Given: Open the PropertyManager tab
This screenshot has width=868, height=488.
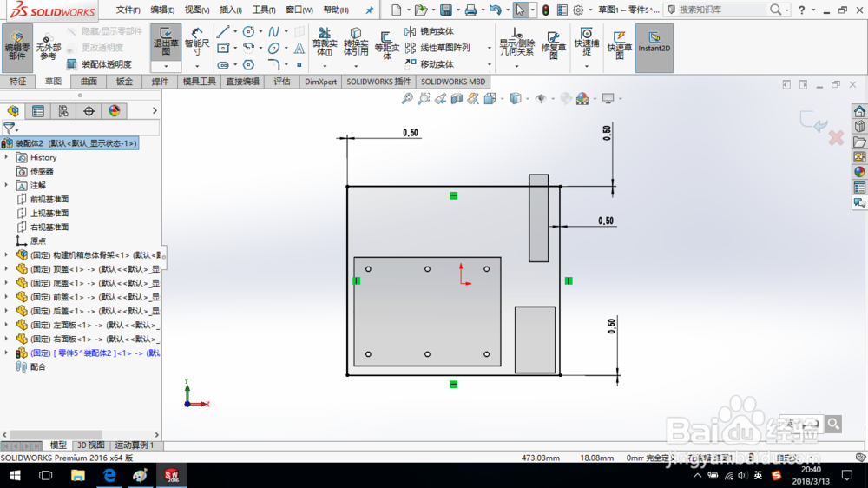Looking at the screenshot, I should [x=37, y=111].
